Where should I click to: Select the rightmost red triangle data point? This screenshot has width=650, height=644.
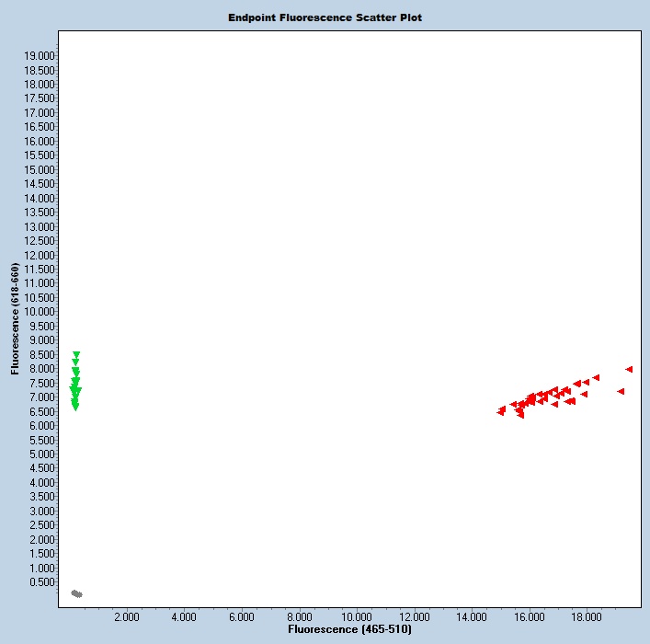(629, 369)
